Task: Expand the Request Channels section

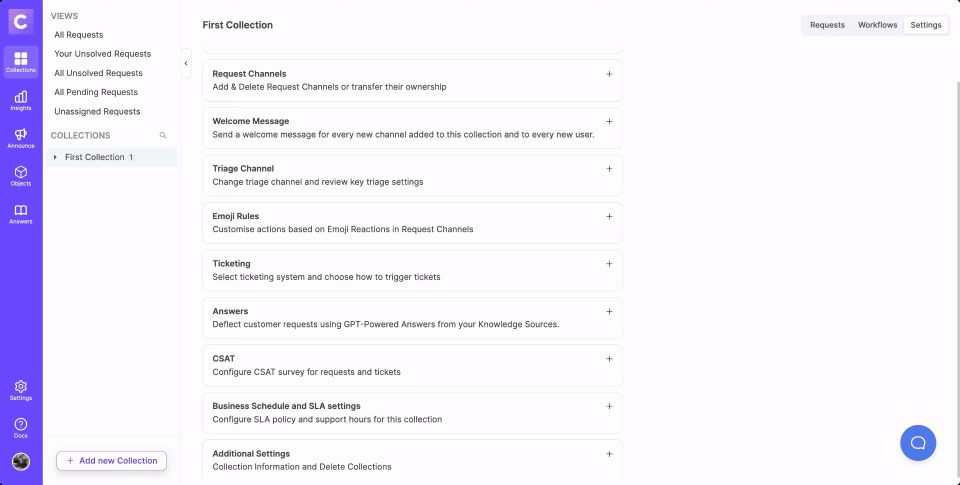Action: click(609, 74)
